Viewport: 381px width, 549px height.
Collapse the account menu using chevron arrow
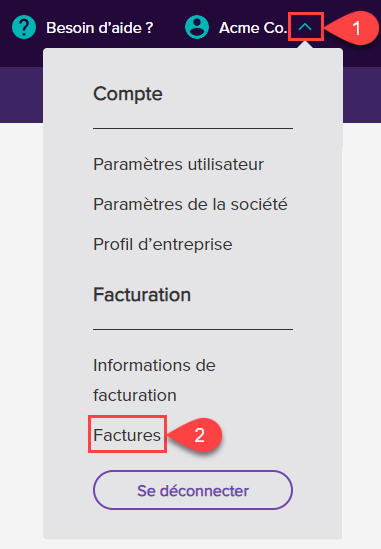point(305,27)
